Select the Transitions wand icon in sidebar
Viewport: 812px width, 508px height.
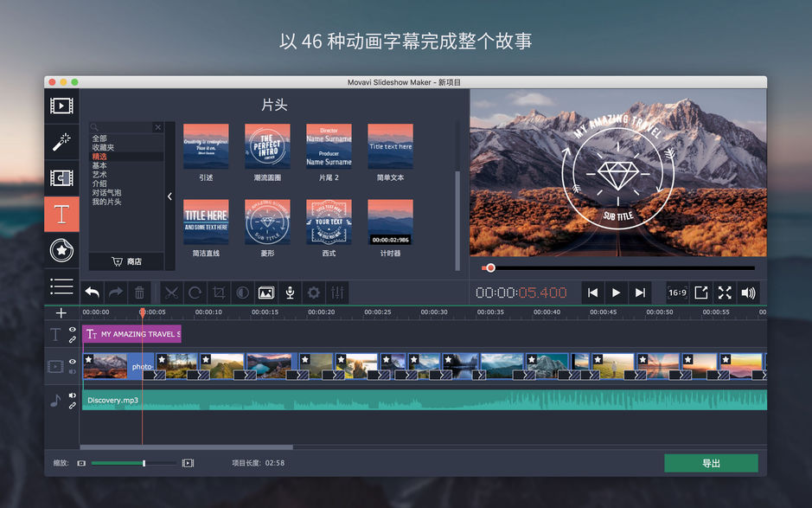click(x=61, y=141)
